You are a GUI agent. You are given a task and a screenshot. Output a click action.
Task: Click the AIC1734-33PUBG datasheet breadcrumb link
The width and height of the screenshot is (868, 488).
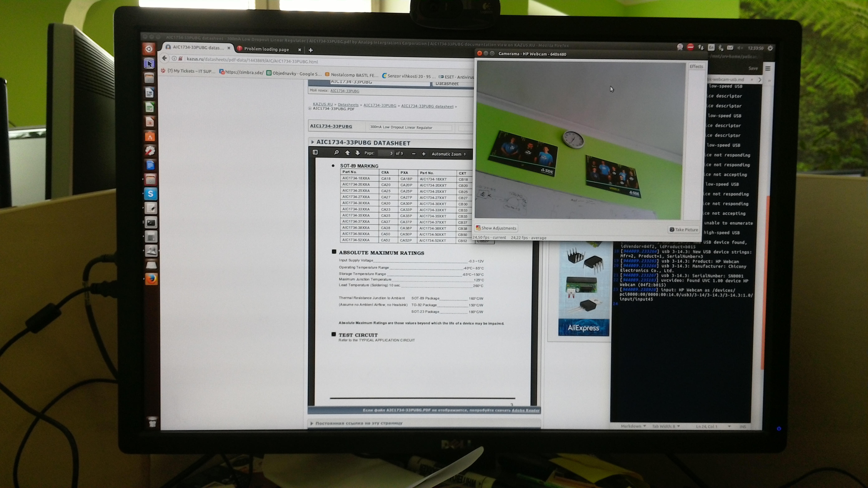pos(427,106)
